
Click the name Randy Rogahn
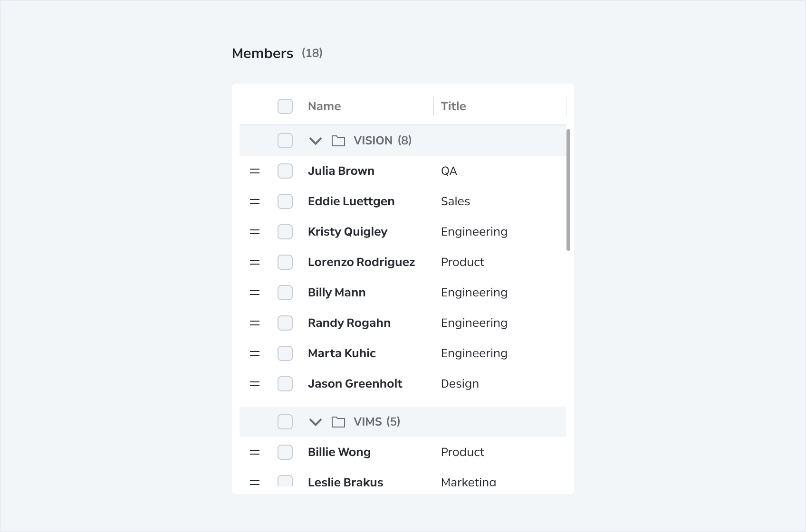(349, 323)
